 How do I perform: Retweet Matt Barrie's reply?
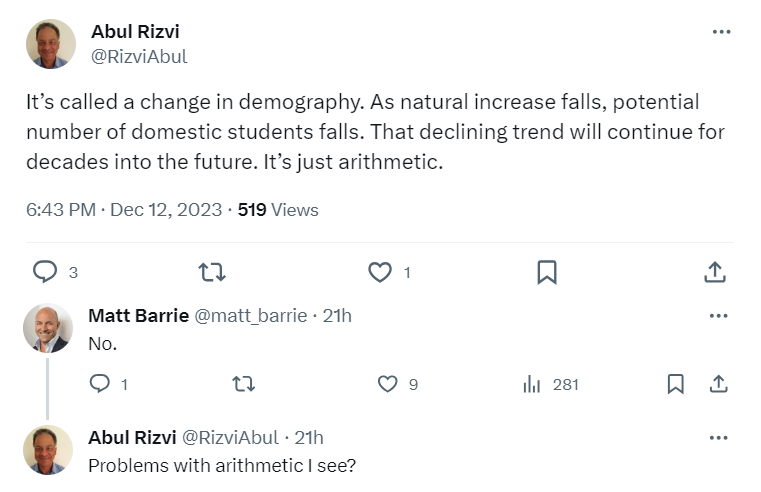point(243,384)
